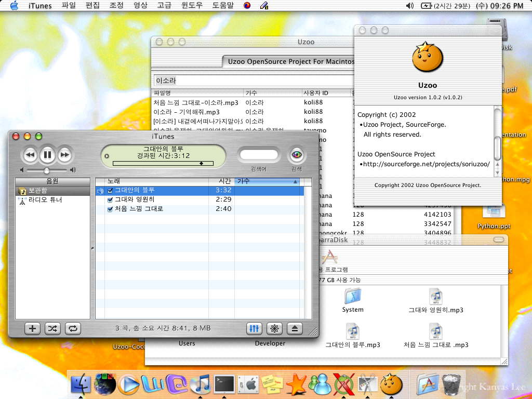This screenshot has width=532, height=399.
Task: Uncheck the song 처음 느낌 그대로
Action: point(110,209)
